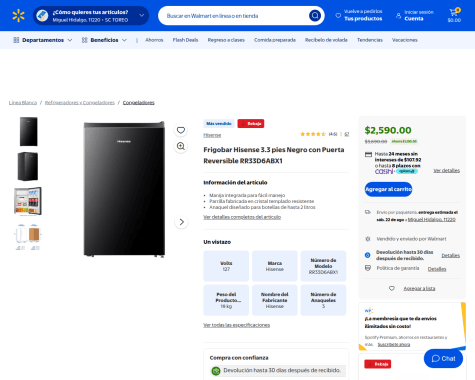Click the Miguel Hidalgo, 11220 delivery link
This screenshot has height=380, width=475.
coord(432,220)
